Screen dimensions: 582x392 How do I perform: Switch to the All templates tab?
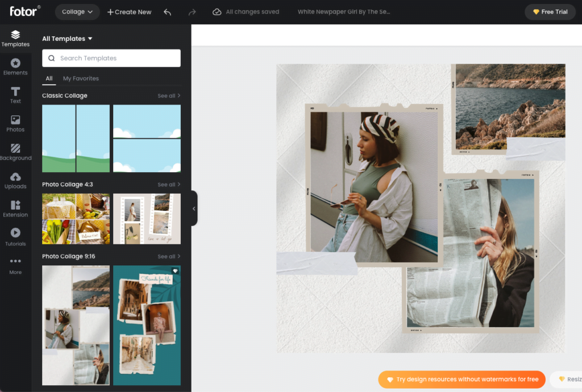49,78
